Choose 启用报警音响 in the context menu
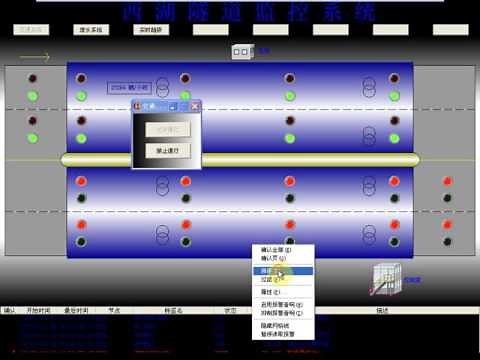 [x=283, y=305]
